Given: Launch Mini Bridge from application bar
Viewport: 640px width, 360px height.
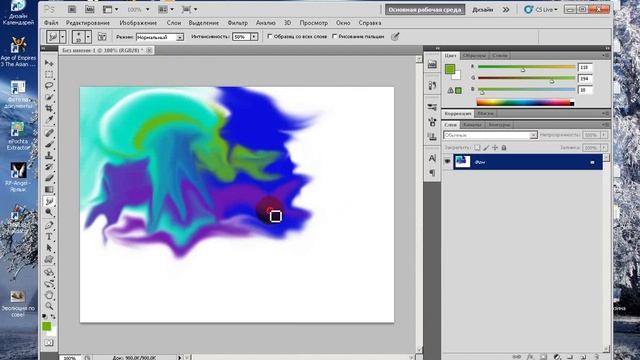Looking at the screenshot, I should (x=89, y=9).
